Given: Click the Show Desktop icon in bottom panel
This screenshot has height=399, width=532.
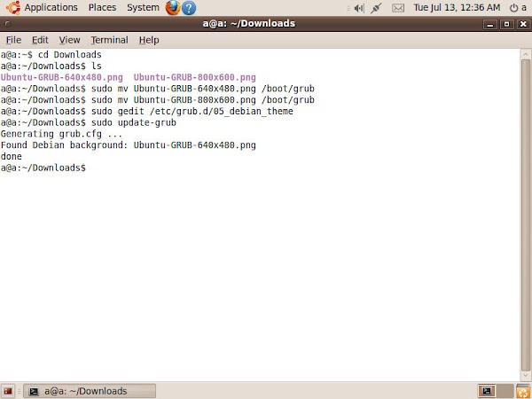Looking at the screenshot, I should click(x=8, y=391).
